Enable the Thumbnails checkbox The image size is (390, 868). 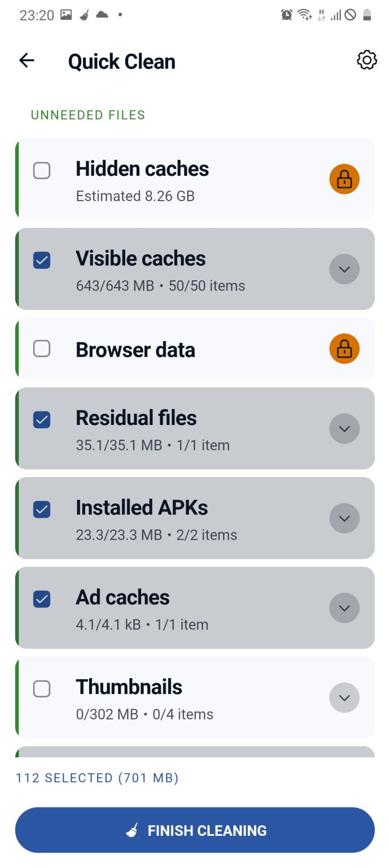pyautogui.click(x=42, y=689)
